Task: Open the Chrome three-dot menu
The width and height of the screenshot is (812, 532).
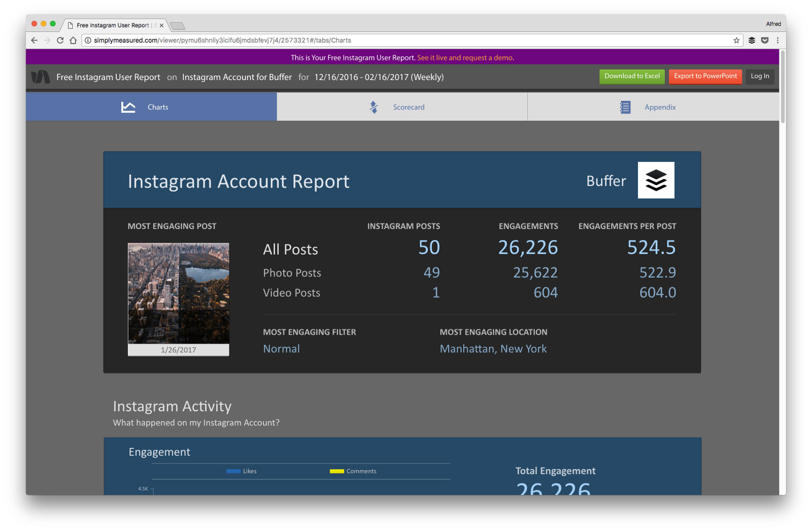Action: 777,41
